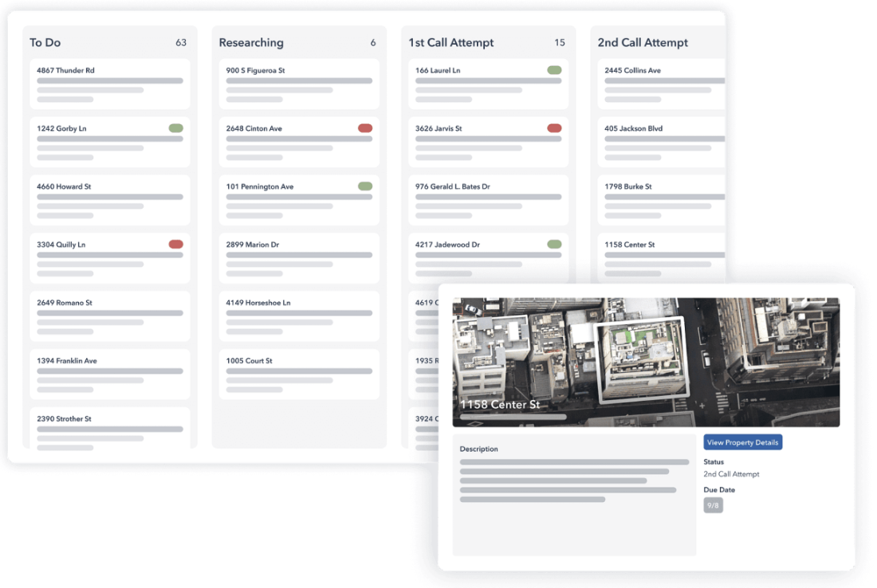
Task: Select the 1st Call Attempt column header
Action: pos(451,43)
